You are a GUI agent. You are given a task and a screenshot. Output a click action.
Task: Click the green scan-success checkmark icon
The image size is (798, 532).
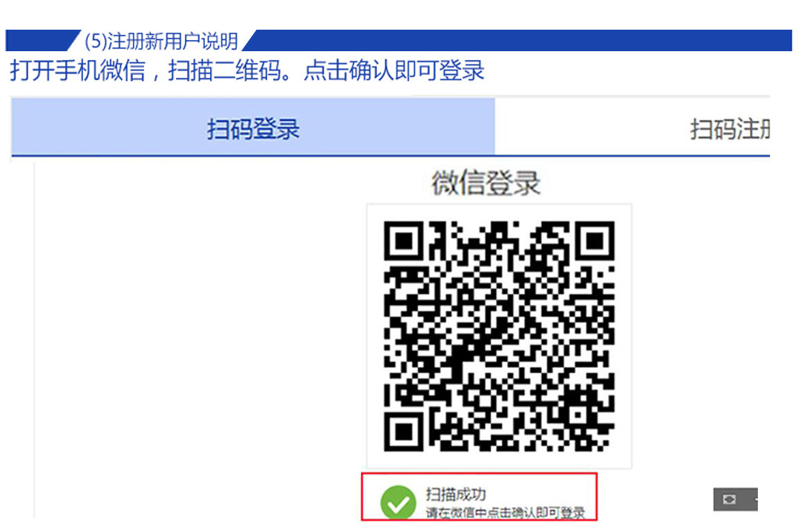(398, 502)
